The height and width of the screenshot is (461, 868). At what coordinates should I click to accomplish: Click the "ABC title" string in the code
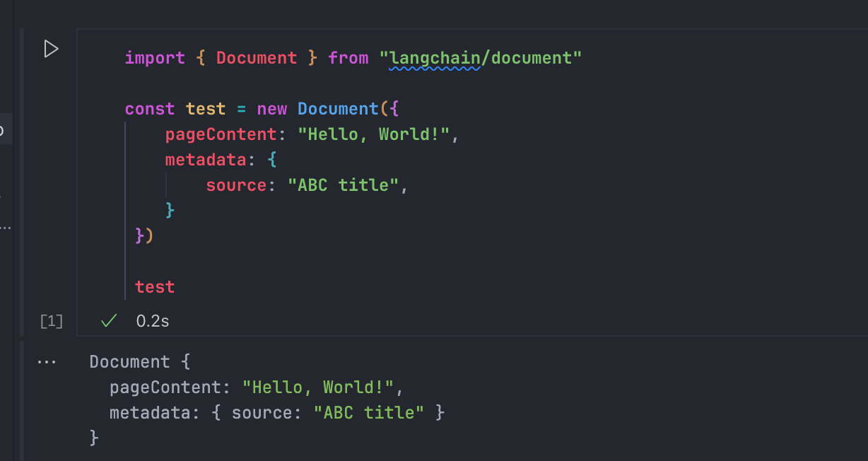pyautogui.click(x=343, y=185)
